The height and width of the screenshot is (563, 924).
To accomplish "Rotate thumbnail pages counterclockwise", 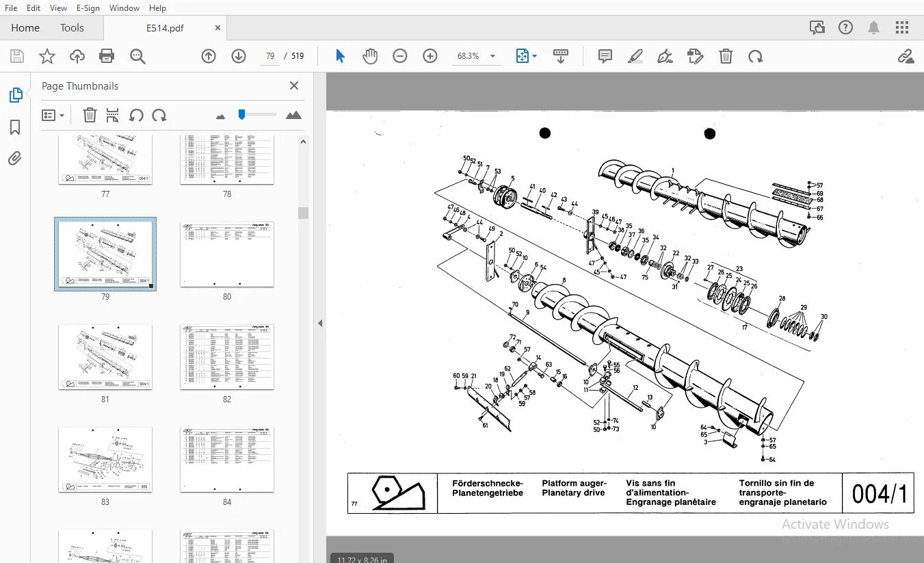I will pyautogui.click(x=136, y=115).
